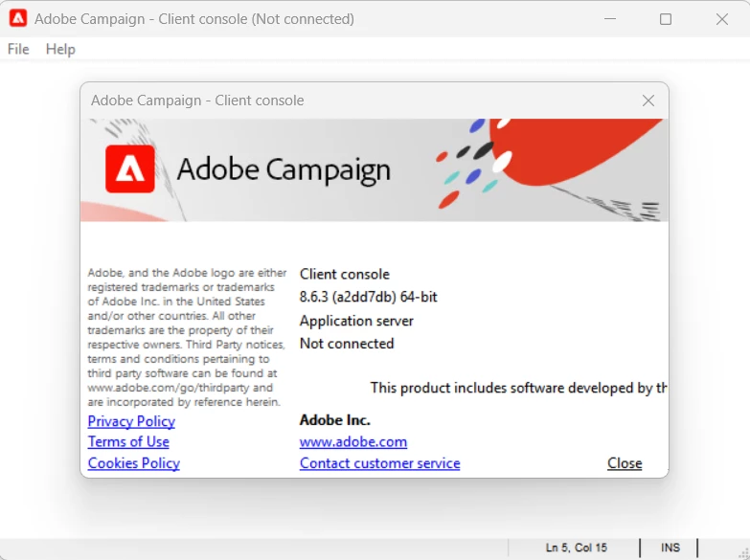Click the Close button in About dialog
This screenshot has width=750, height=560.
point(625,463)
